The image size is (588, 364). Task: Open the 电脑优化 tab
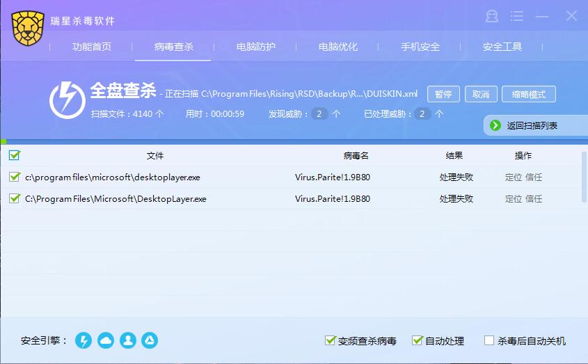pyautogui.click(x=338, y=47)
